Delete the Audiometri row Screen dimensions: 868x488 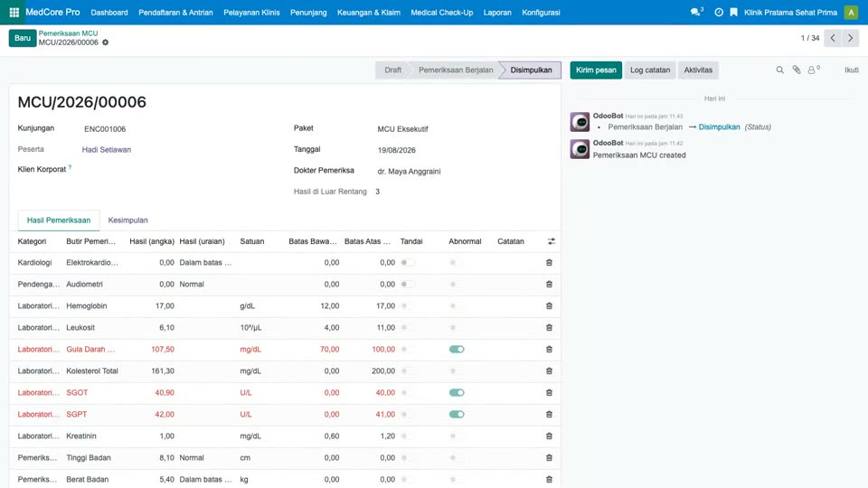(549, 285)
